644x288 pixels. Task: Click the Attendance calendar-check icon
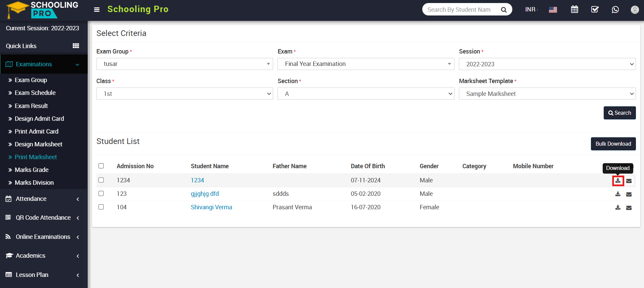point(9,199)
